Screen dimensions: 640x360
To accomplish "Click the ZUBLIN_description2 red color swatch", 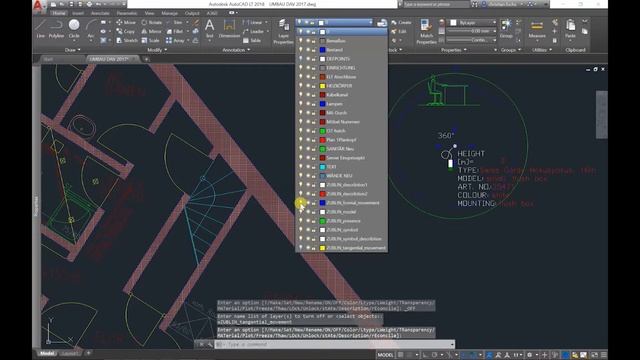I will point(322,194).
